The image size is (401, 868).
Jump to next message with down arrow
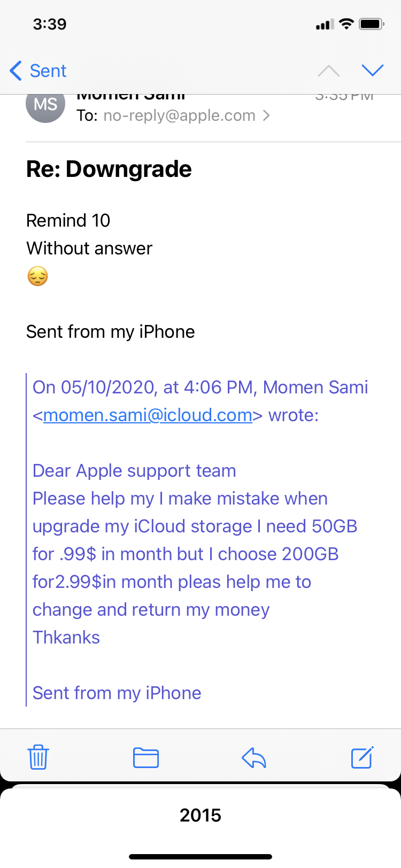[x=372, y=71]
